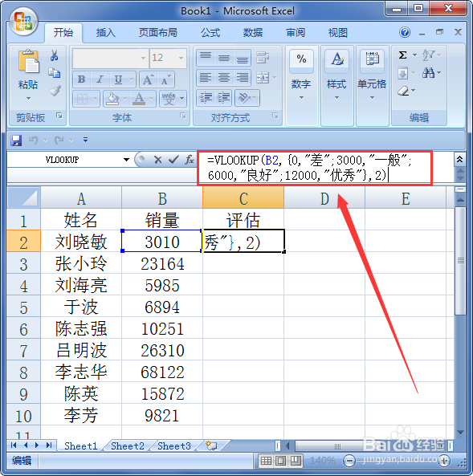Switch to the 视图 tab
Viewport: 473px width, 476px height.
[x=338, y=32]
